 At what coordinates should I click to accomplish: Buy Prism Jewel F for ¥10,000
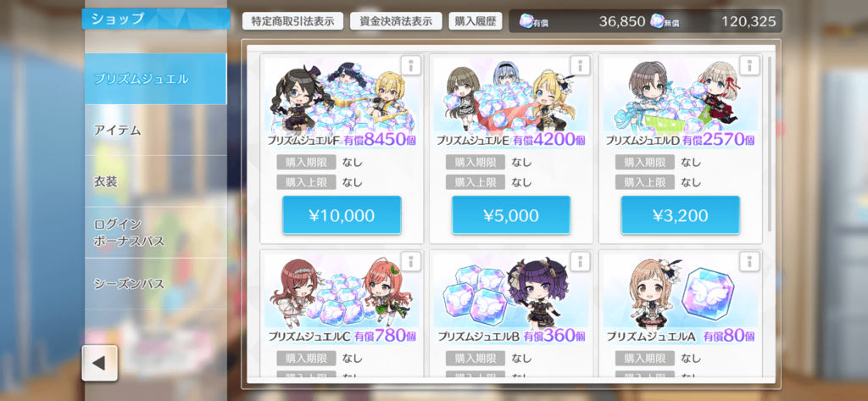point(342,215)
